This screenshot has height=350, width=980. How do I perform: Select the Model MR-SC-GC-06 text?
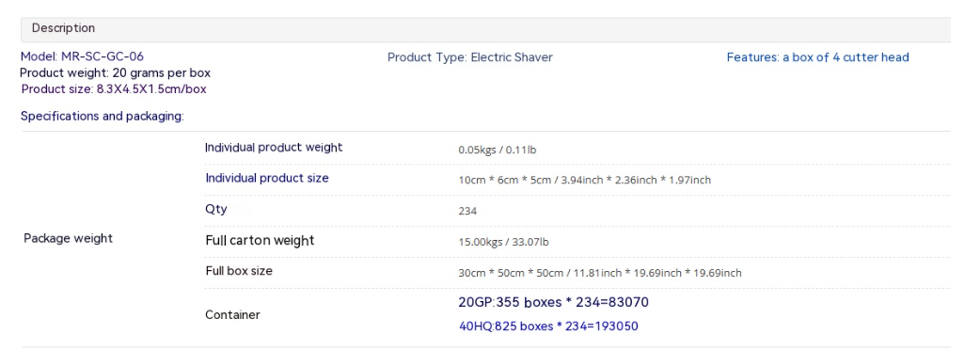82,56
